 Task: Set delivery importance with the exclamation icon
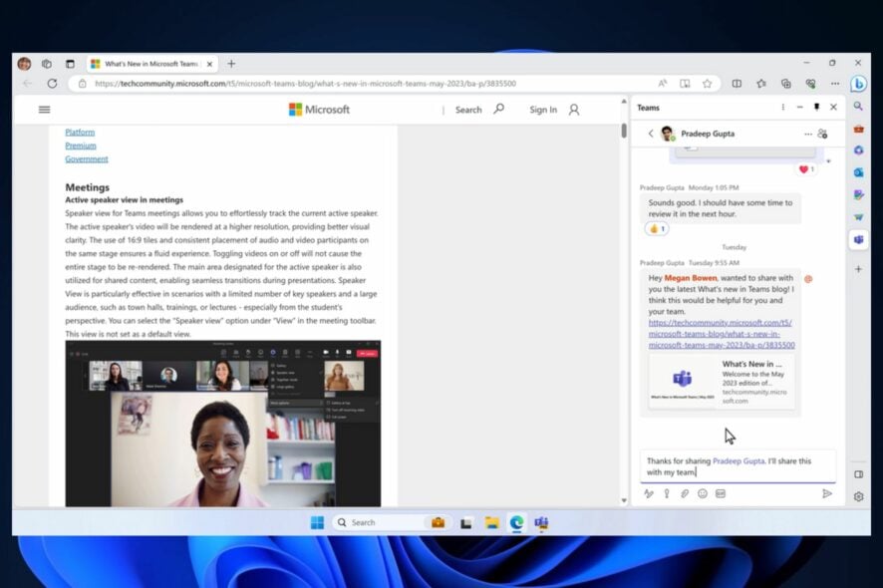[667, 493]
